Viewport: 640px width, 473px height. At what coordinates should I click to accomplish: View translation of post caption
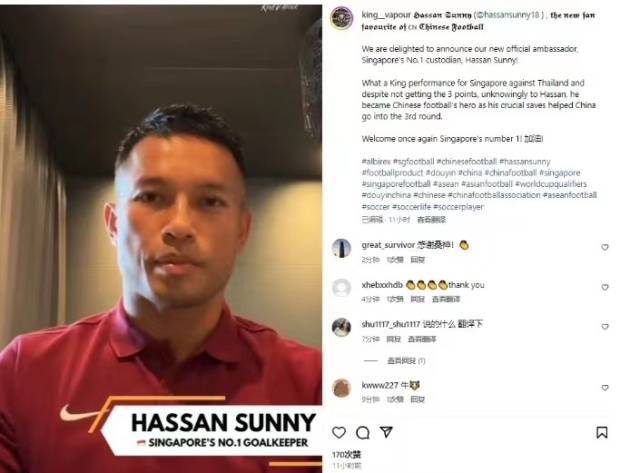pos(431,220)
